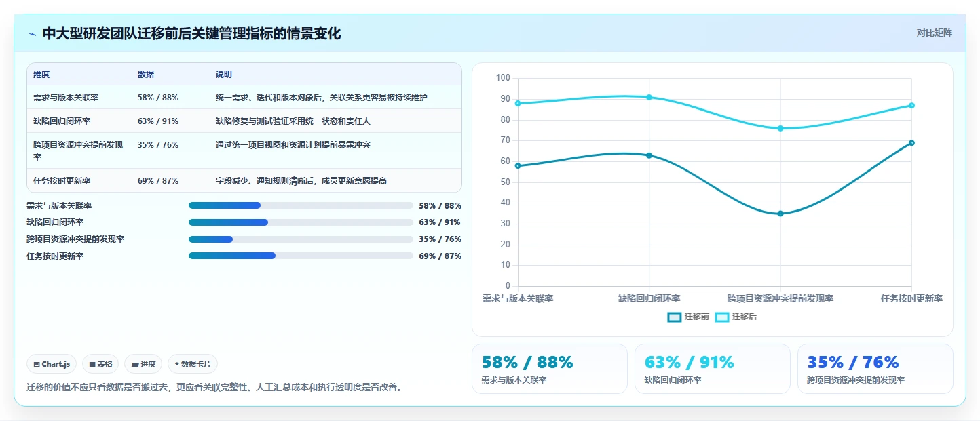Click the 需求与版本关联率 progress bar
Image resolution: width=980 pixels, height=421 pixels.
(x=301, y=205)
